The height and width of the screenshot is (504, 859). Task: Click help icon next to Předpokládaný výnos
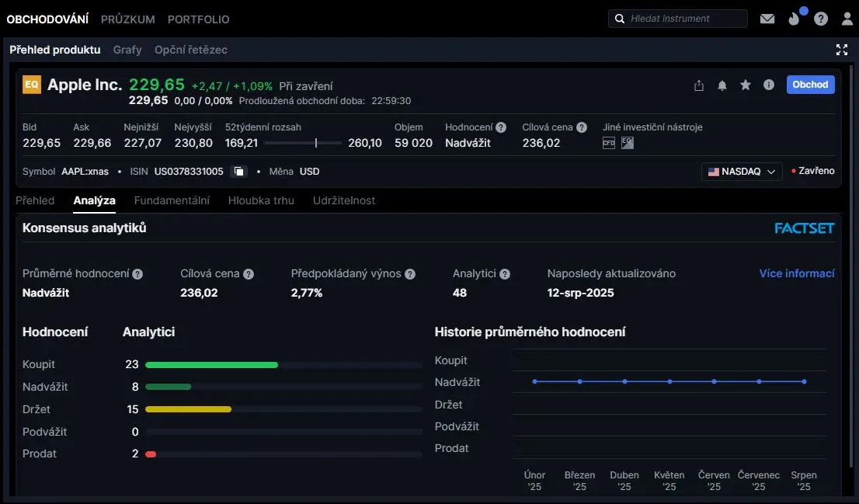[410, 274]
